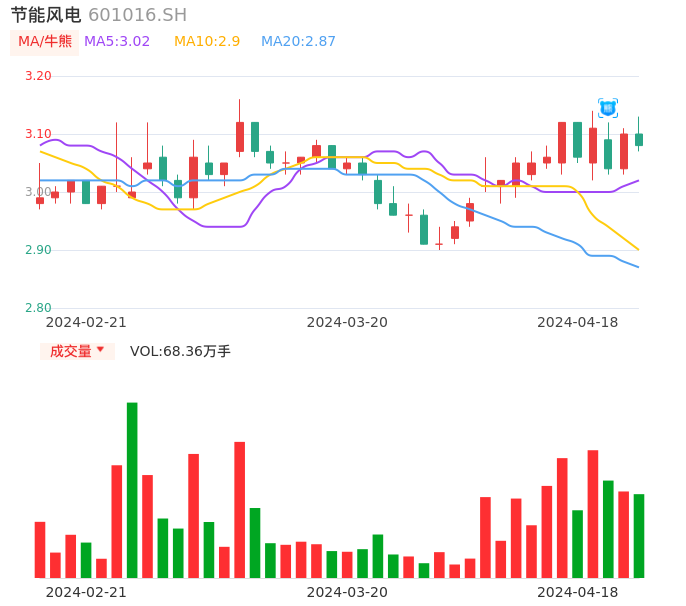The image size is (686, 606).
Task: Click the rightmost green candlestick on price chart
Action: click(639, 139)
